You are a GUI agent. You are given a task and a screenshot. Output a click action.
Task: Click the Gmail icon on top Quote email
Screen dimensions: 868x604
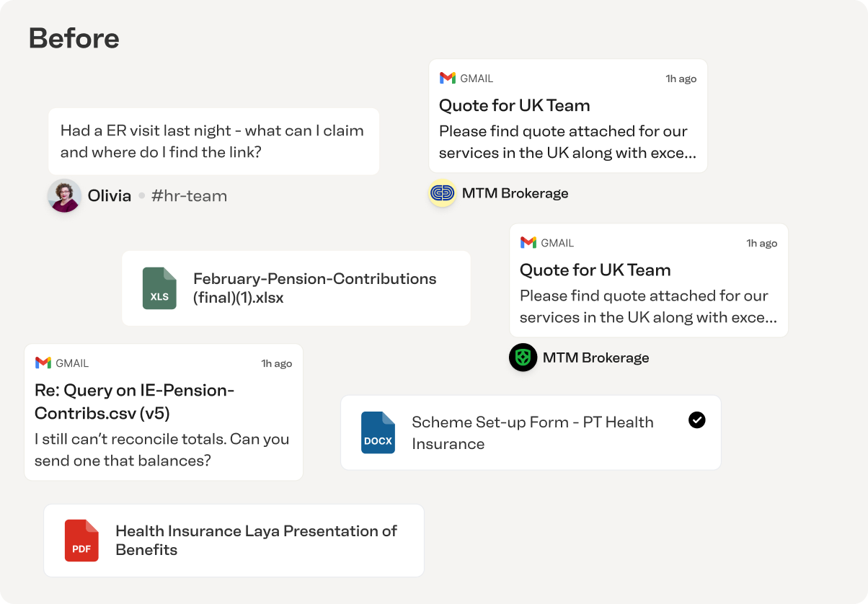coord(448,78)
